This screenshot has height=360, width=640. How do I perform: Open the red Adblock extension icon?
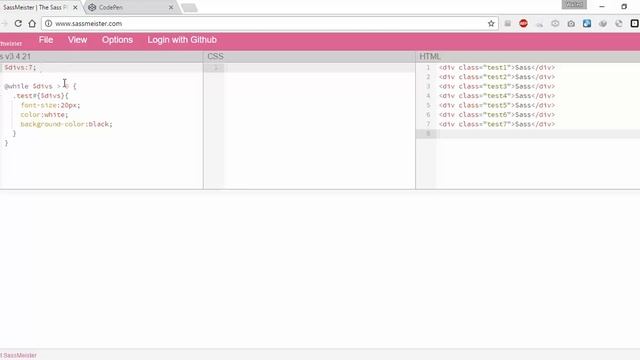pyautogui.click(x=523, y=24)
